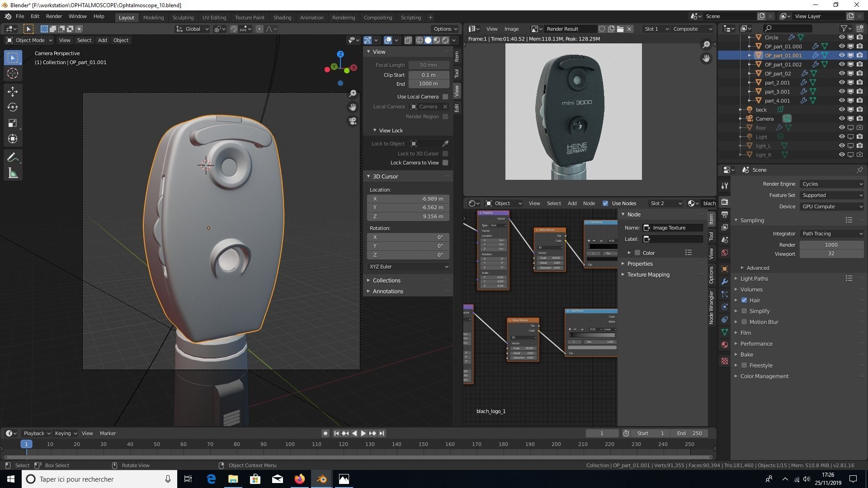868x488 pixels.
Task: Adjust the Clip Start 0.1 m field
Action: pos(429,75)
